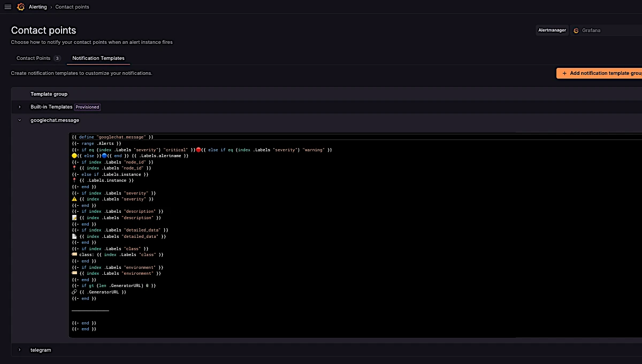Open the hamburger navigation menu
Viewport: 642px width, 364px height.
point(7,7)
